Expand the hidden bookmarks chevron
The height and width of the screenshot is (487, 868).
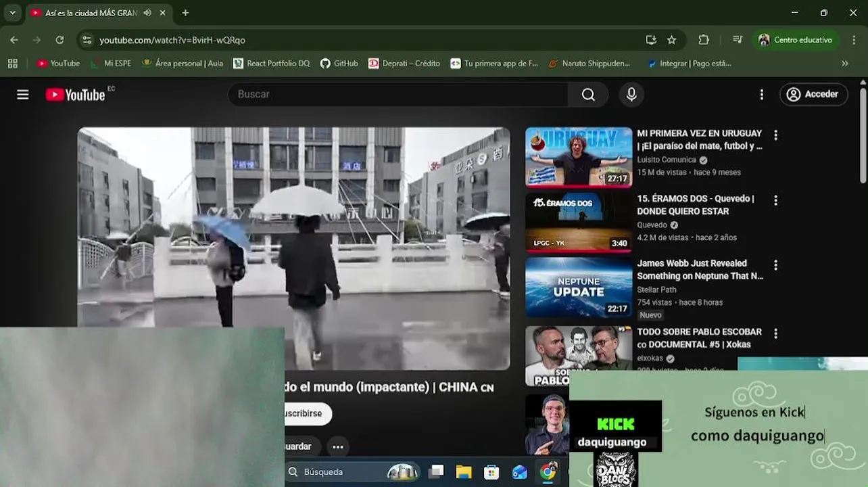click(x=844, y=63)
